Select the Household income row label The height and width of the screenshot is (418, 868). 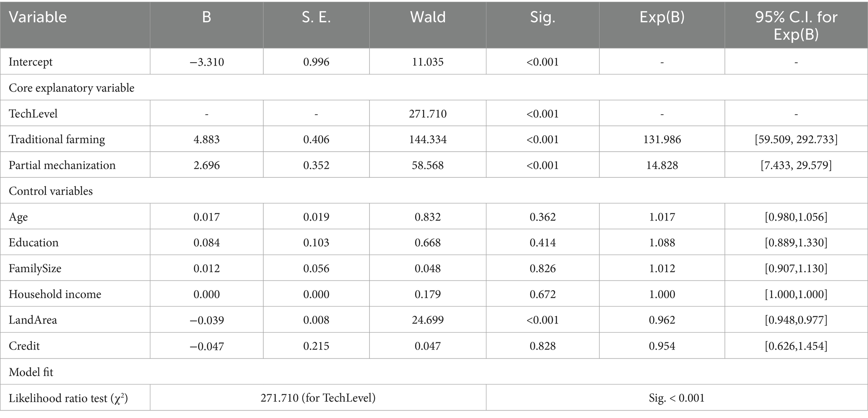click(x=55, y=294)
